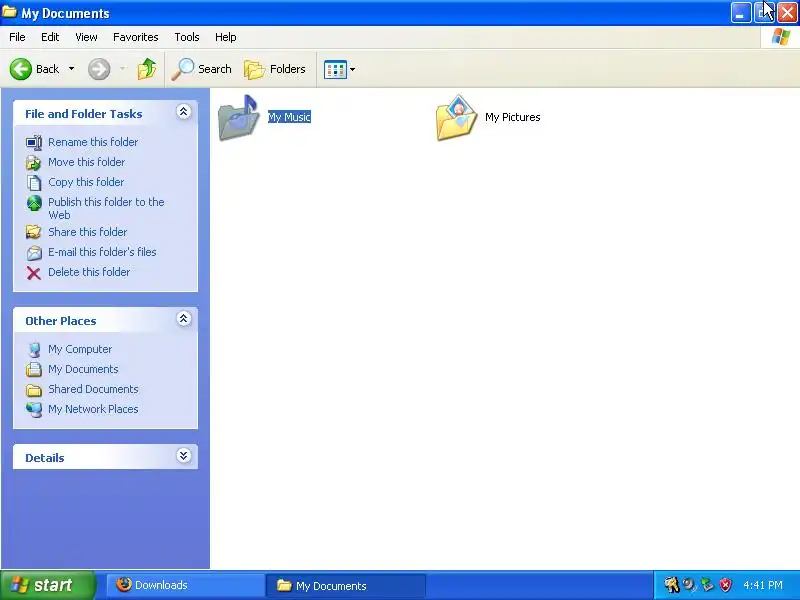
Task: Click the keys icon in system tray
Action: pos(671,585)
